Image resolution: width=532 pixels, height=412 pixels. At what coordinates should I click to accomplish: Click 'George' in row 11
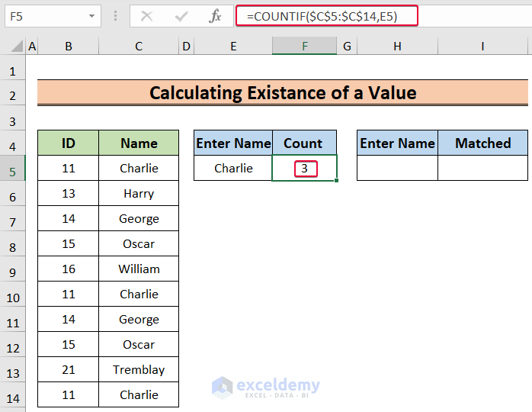pos(139,319)
